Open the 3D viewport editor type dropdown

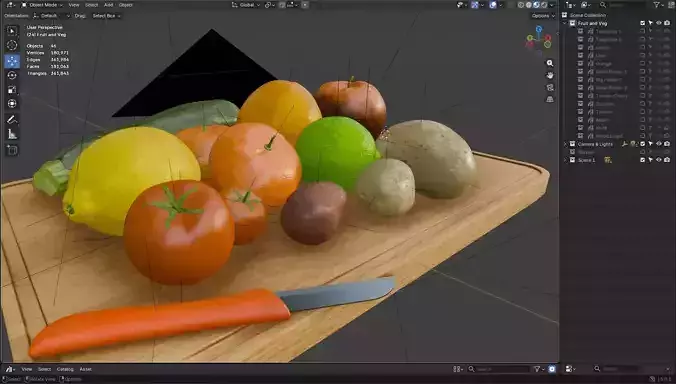[10, 5]
